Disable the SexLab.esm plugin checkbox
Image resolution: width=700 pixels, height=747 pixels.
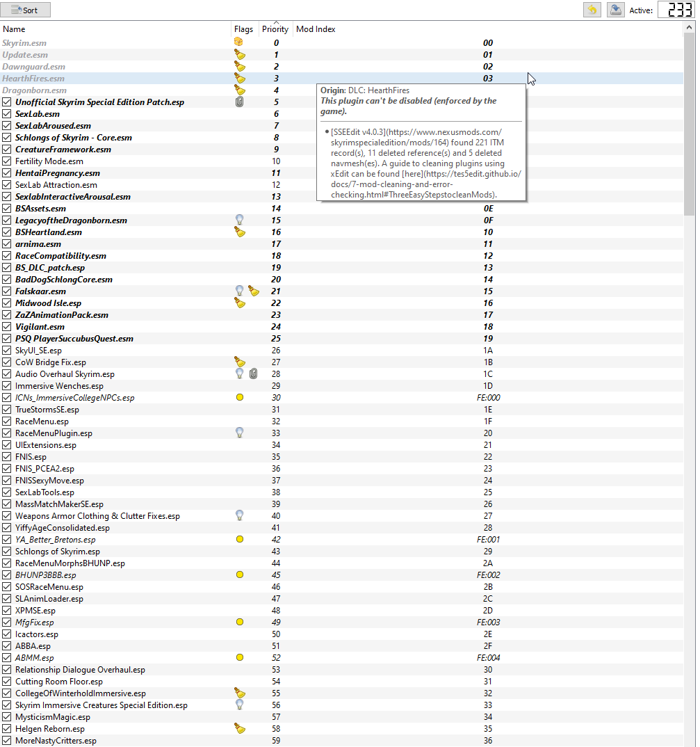click(7, 114)
